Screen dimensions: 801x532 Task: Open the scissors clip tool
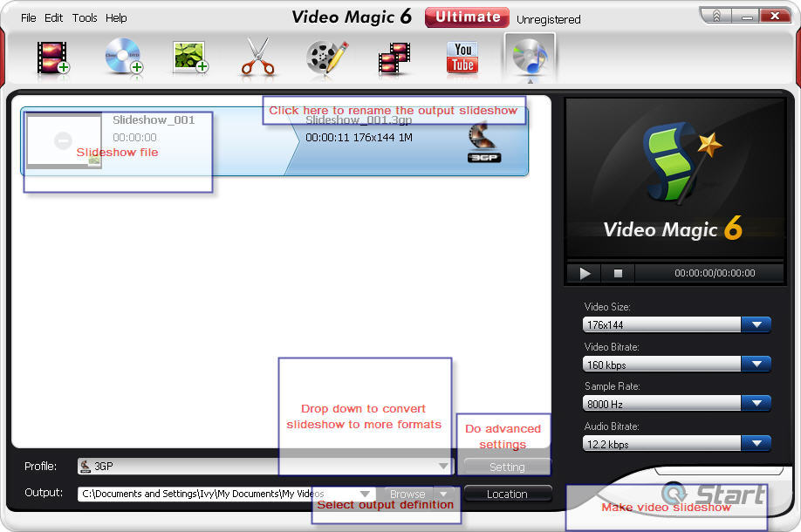[x=258, y=58]
